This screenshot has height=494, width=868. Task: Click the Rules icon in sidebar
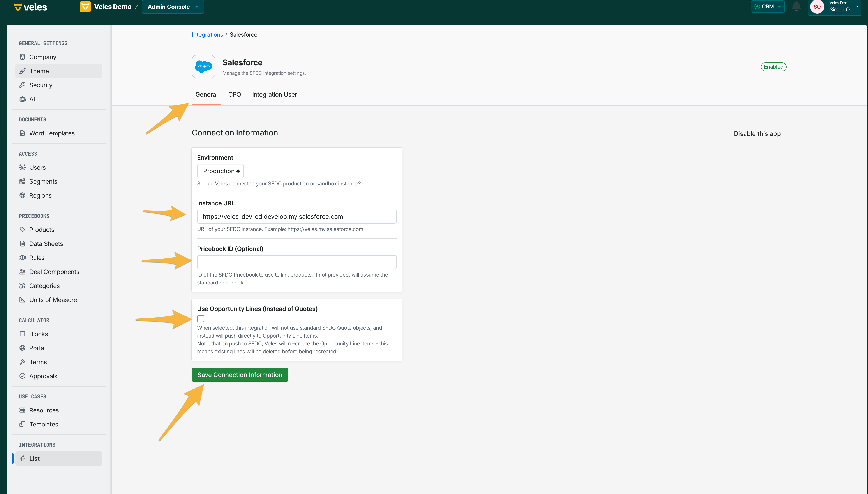[x=22, y=258]
